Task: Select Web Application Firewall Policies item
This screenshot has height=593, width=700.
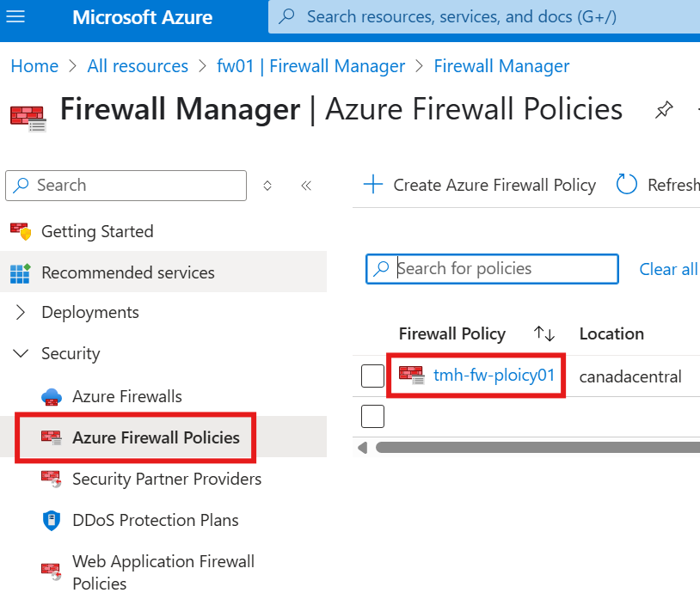Action: pyautogui.click(x=163, y=572)
